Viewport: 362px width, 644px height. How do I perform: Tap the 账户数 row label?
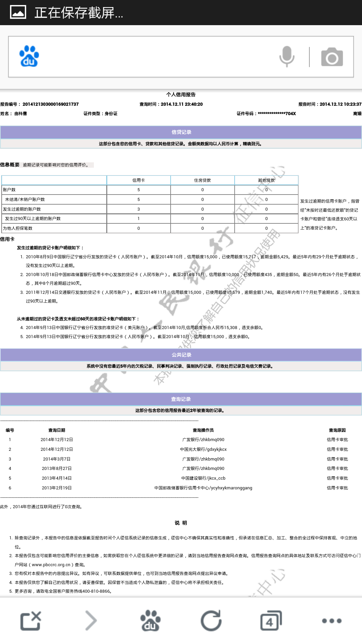tap(9, 190)
